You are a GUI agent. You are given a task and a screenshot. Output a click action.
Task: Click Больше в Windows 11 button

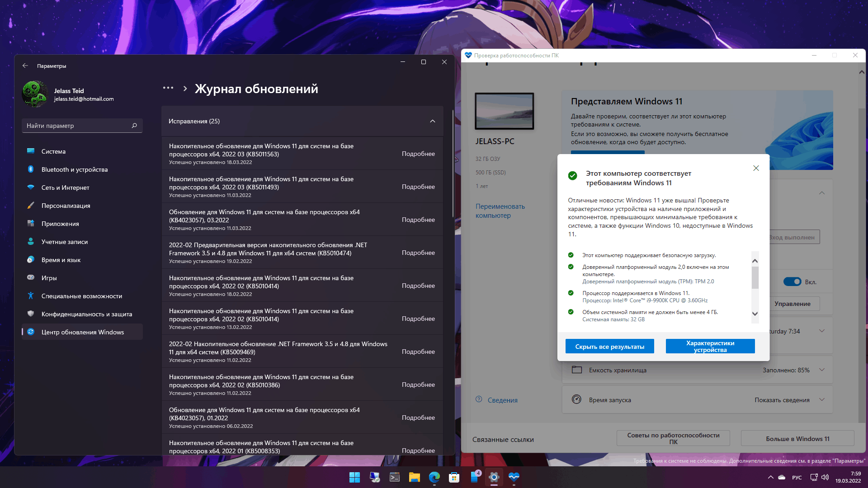(x=797, y=438)
